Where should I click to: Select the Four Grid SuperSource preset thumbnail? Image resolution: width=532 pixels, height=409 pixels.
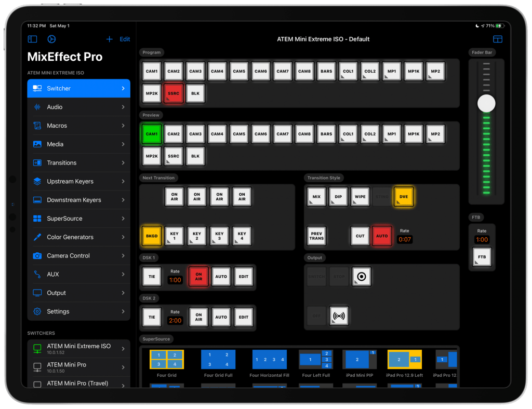point(166,359)
